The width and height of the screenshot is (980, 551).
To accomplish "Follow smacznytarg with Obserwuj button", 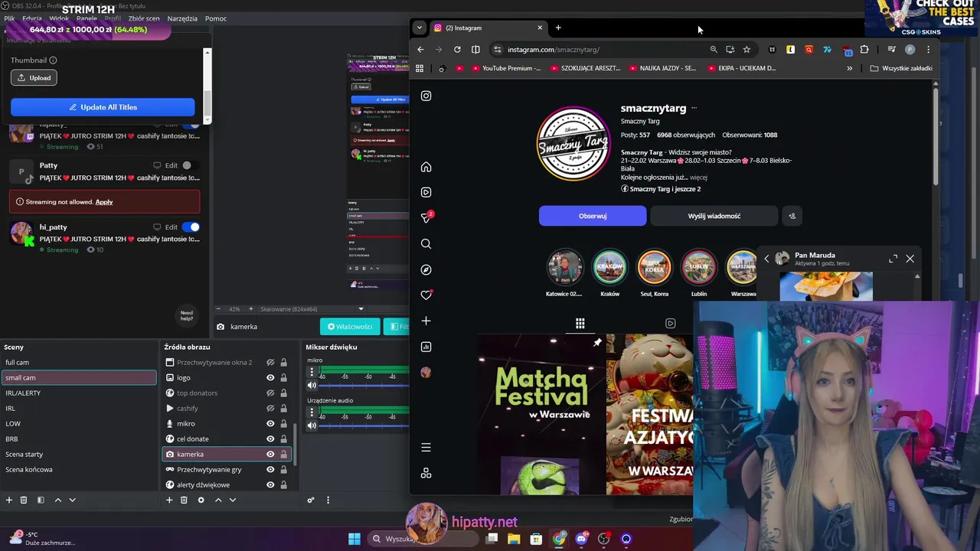I will coord(593,216).
